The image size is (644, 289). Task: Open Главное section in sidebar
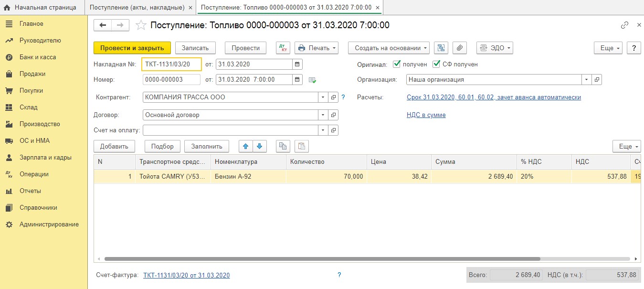(x=44, y=24)
